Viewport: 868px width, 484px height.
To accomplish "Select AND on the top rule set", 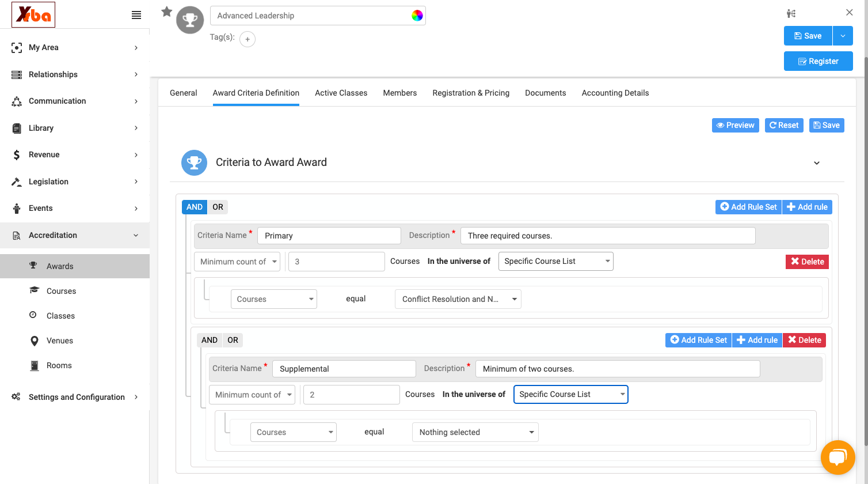I will (195, 207).
